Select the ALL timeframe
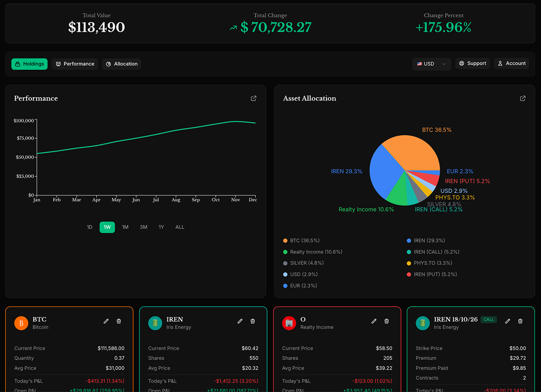541x392 pixels. pyautogui.click(x=180, y=227)
